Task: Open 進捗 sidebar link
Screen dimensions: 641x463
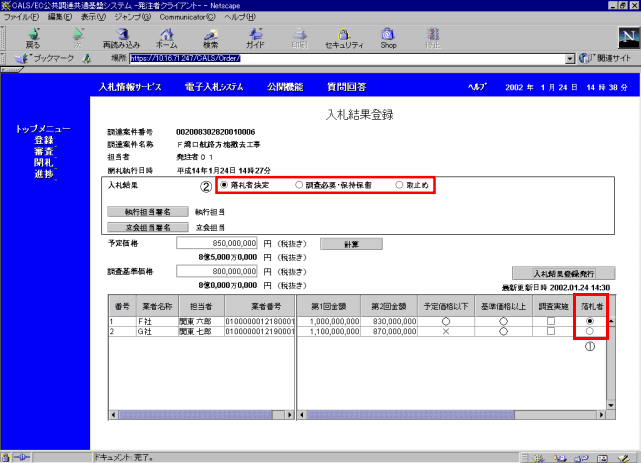Action: tap(44, 174)
